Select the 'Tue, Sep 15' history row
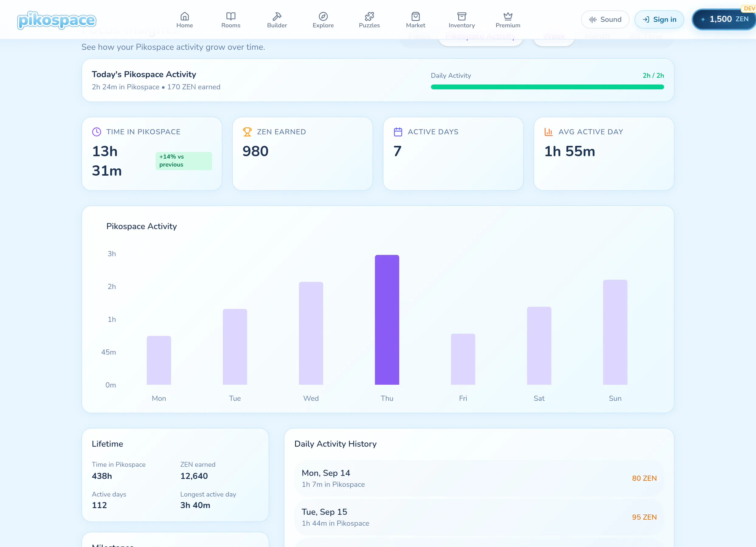The height and width of the screenshot is (547, 756). pos(479,517)
